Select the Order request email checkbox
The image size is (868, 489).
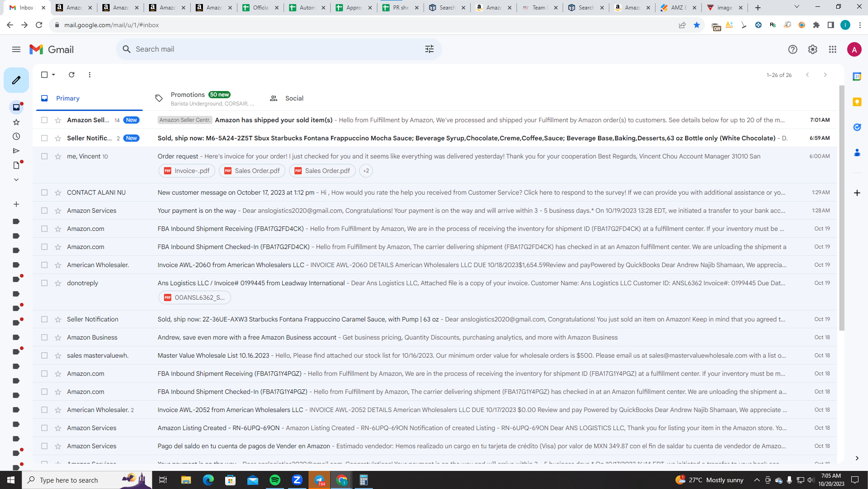[x=44, y=156]
